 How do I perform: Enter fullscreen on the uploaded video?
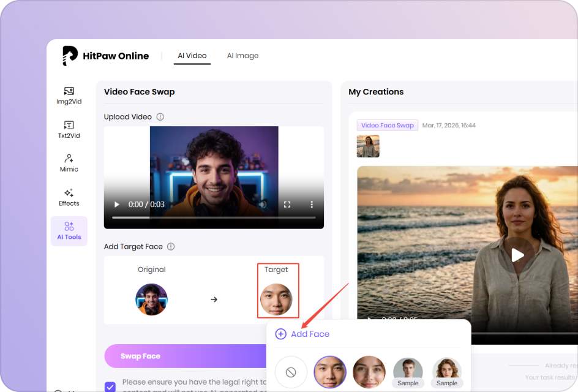[287, 205]
